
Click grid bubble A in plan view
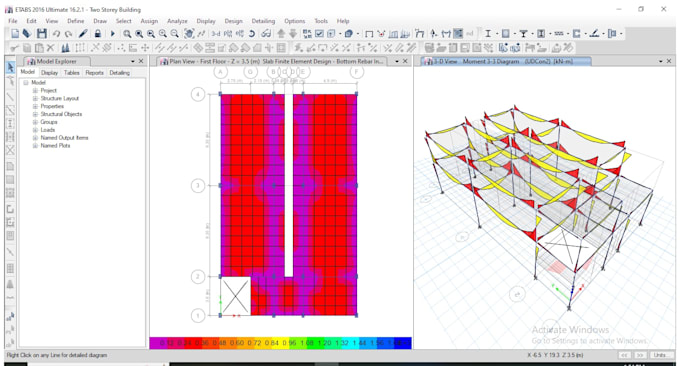[x=221, y=72]
